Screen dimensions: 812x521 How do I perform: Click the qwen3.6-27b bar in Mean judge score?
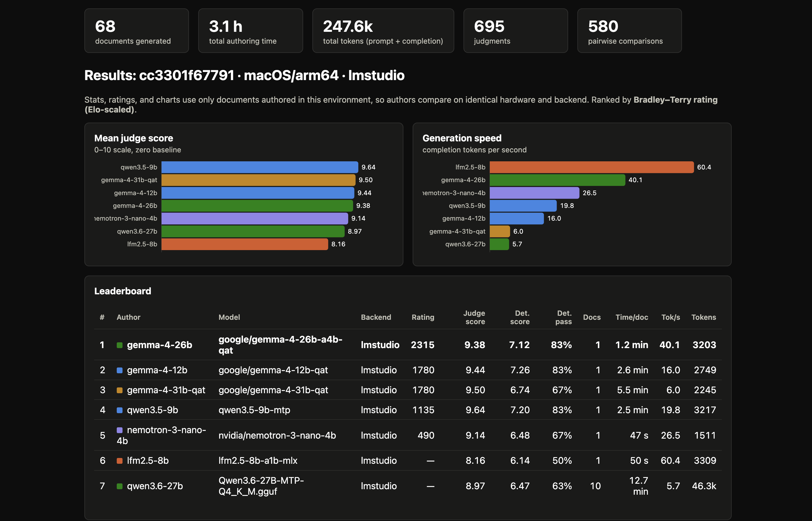pyautogui.click(x=253, y=231)
